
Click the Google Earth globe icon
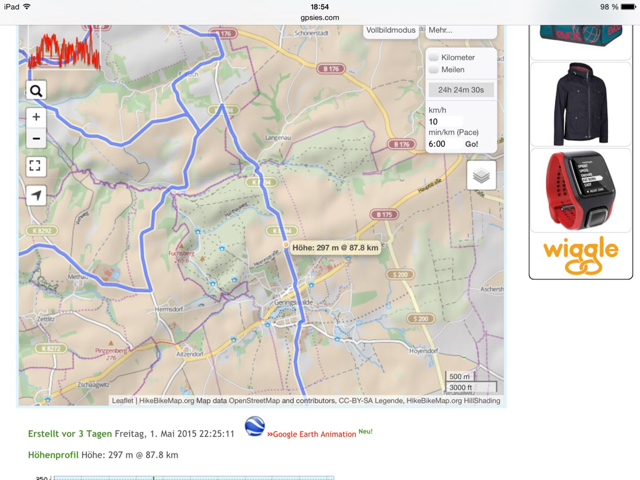point(255,427)
